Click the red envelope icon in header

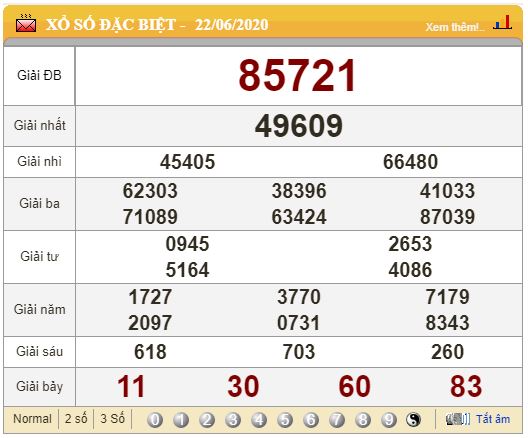(26, 24)
